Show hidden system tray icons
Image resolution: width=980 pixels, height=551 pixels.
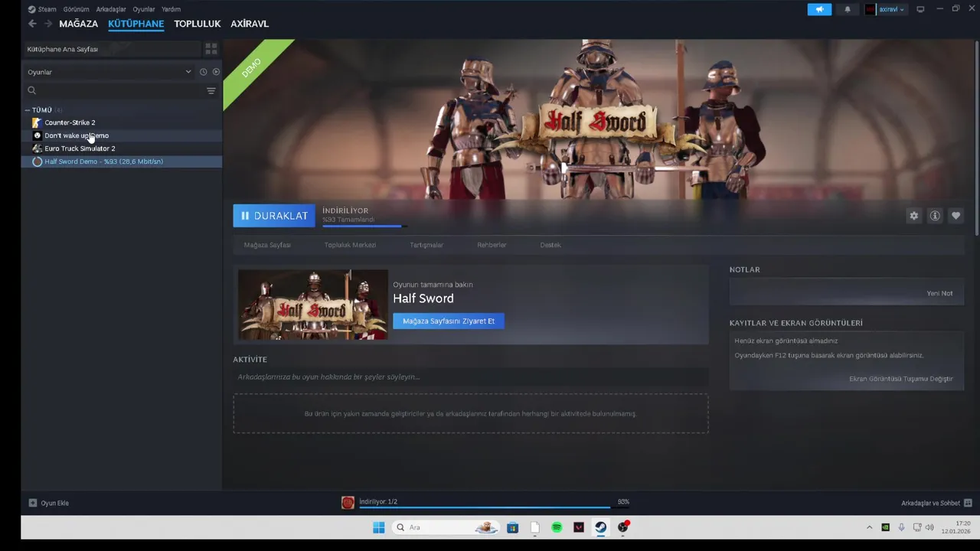[x=869, y=527]
